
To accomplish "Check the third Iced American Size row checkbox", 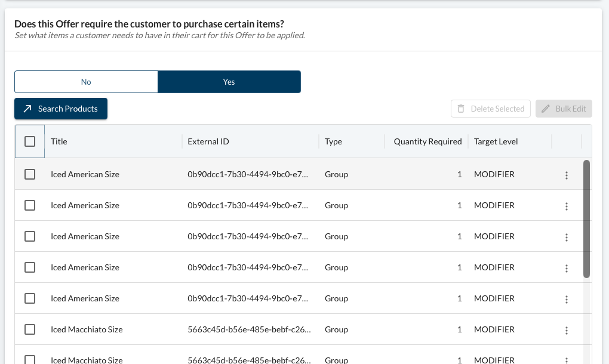I will click(30, 236).
